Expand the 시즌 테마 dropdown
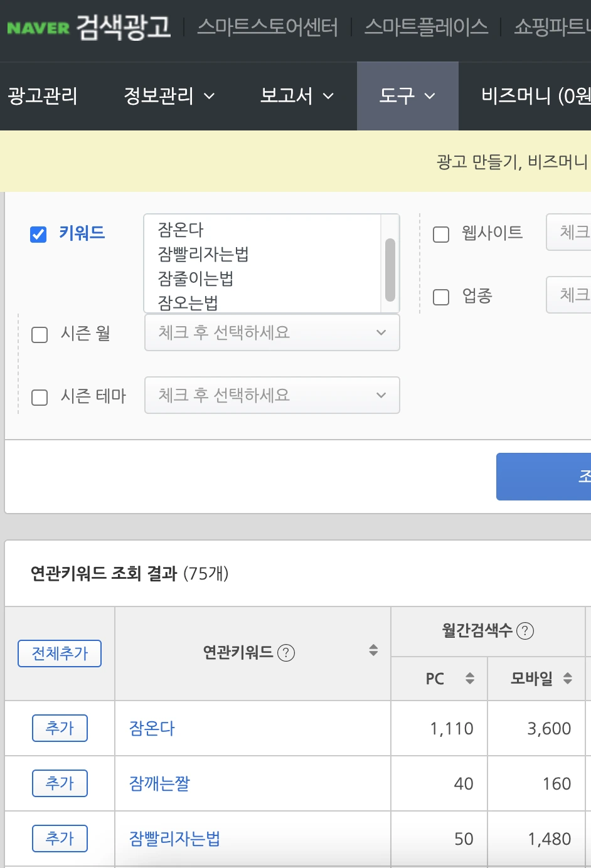This screenshot has height=868, width=591. coord(272,395)
